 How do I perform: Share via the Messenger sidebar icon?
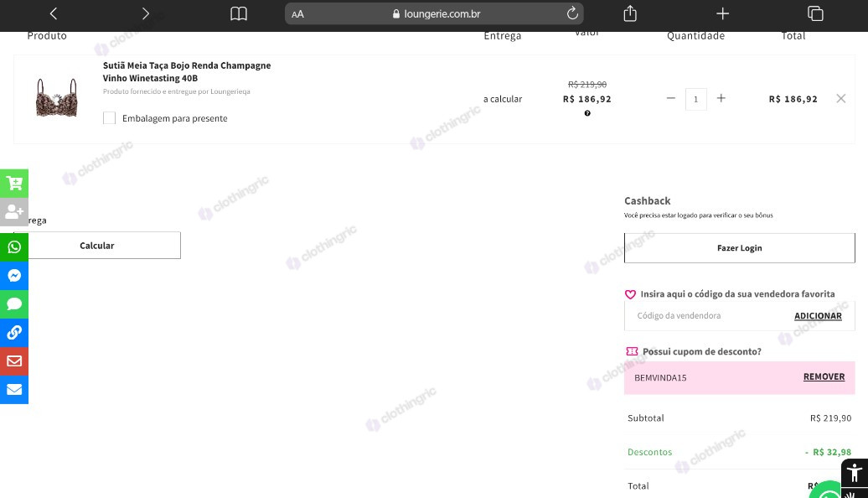coord(14,276)
